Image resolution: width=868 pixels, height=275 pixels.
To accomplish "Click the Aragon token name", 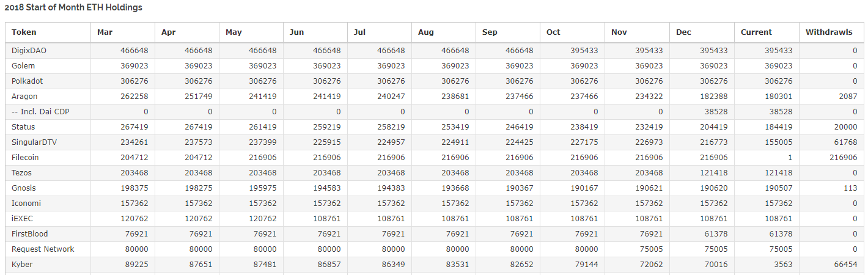I will [x=24, y=97].
